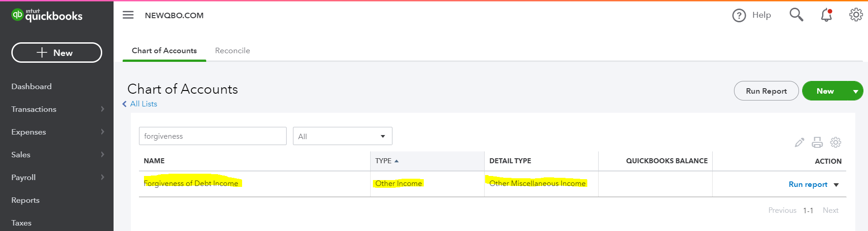Viewport: 868px width, 231px height.
Task: Expand the Transactions sidebar menu
Action: (57, 109)
